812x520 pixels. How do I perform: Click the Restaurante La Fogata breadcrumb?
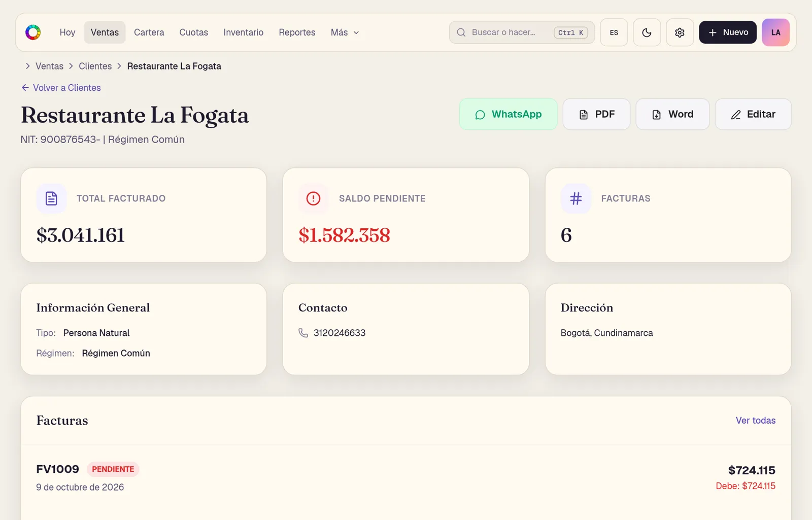click(x=174, y=66)
